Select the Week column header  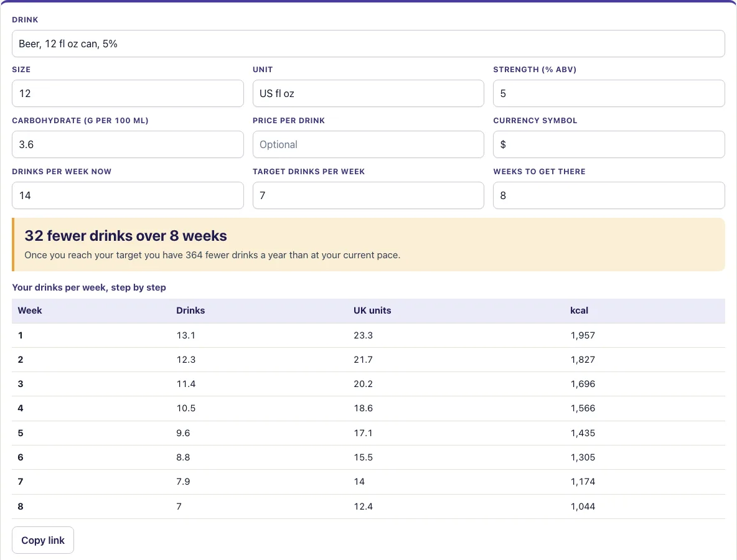30,310
